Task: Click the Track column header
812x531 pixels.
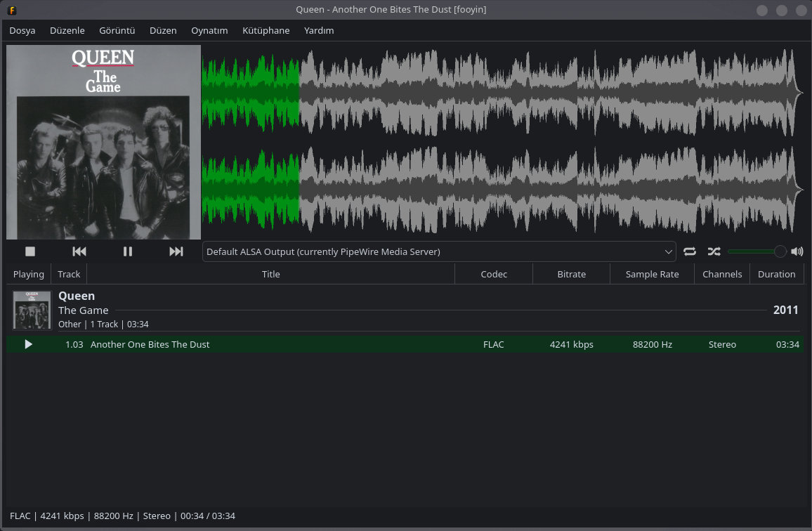Action: tap(69, 274)
